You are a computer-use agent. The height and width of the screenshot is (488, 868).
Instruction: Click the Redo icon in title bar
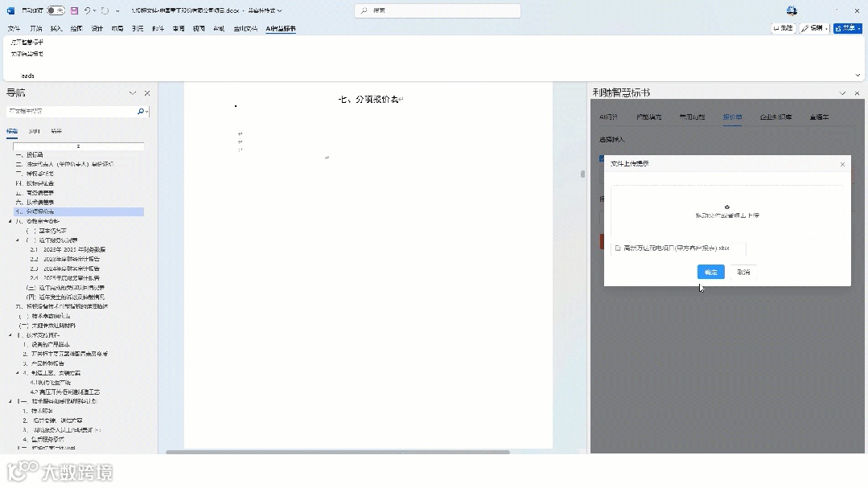pos(105,10)
